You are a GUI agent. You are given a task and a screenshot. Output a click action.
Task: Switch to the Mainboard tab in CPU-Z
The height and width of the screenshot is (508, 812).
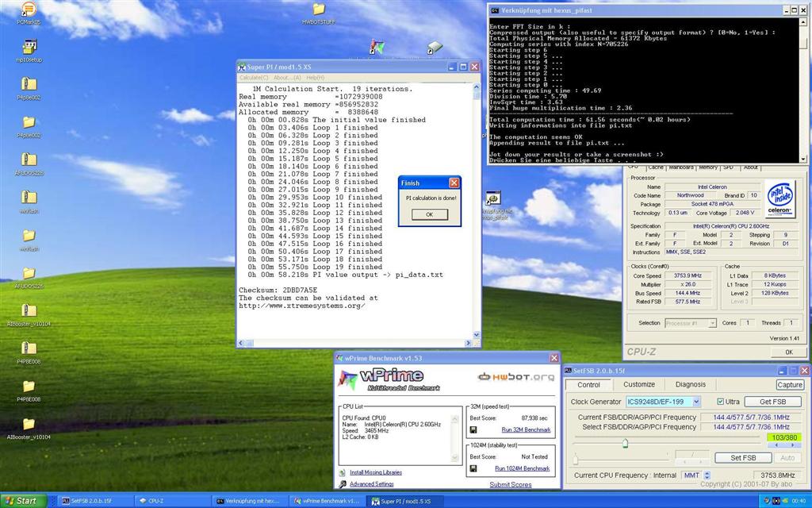681,167
